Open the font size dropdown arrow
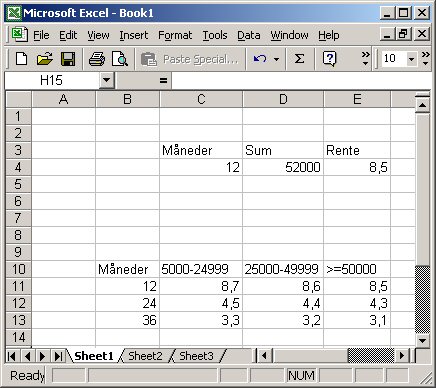This screenshot has height=388, width=436. 412,59
